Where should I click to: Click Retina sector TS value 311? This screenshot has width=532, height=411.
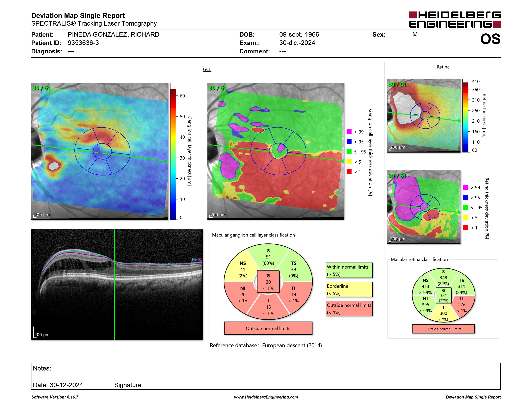461,286
